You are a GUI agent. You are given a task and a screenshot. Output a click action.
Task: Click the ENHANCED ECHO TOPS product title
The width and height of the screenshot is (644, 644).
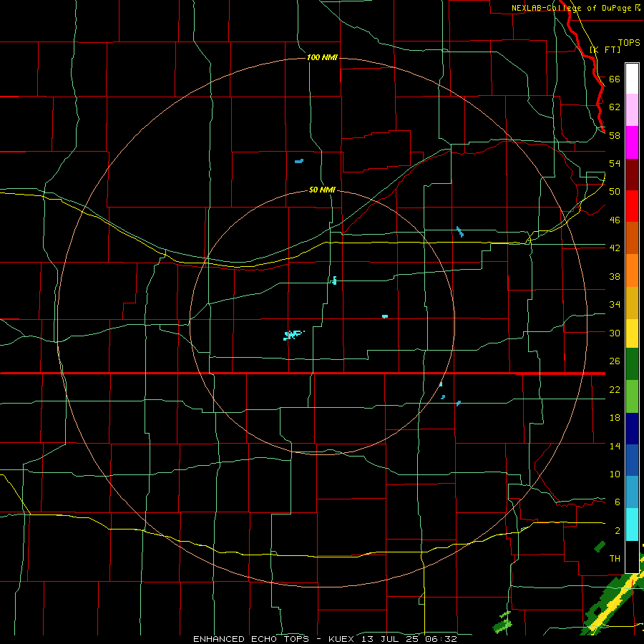[251, 639]
